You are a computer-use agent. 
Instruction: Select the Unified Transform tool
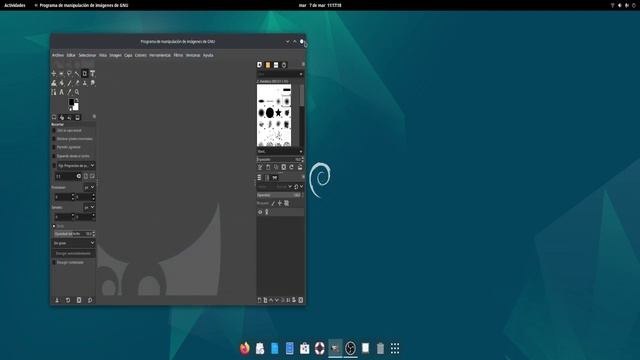pyautogui.click(x=92, y=74)
